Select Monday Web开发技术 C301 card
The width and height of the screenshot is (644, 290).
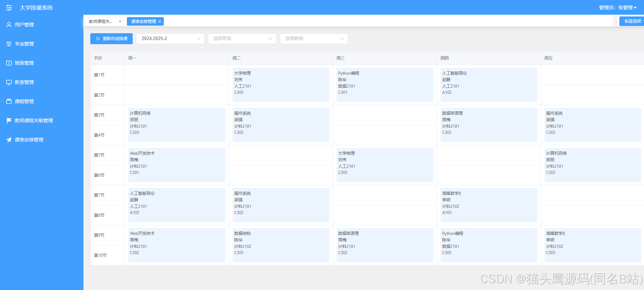click(177, 165)
